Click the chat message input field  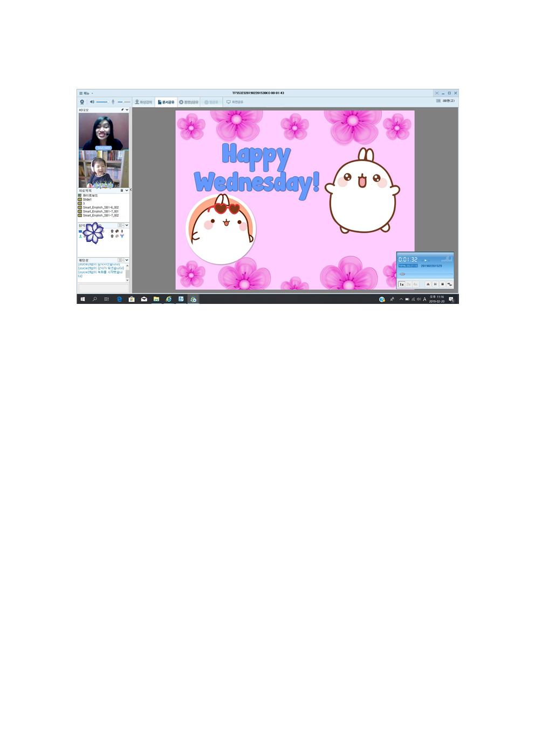(x=103, y=288)
